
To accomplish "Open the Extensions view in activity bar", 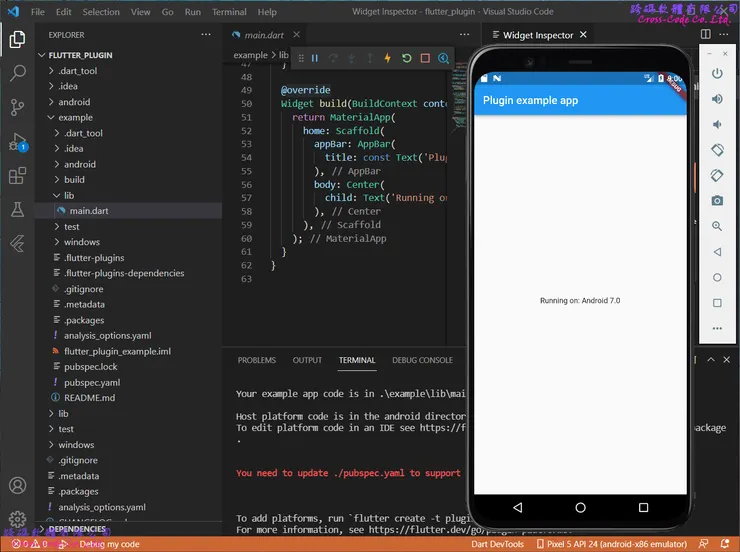I will point(17,176).
